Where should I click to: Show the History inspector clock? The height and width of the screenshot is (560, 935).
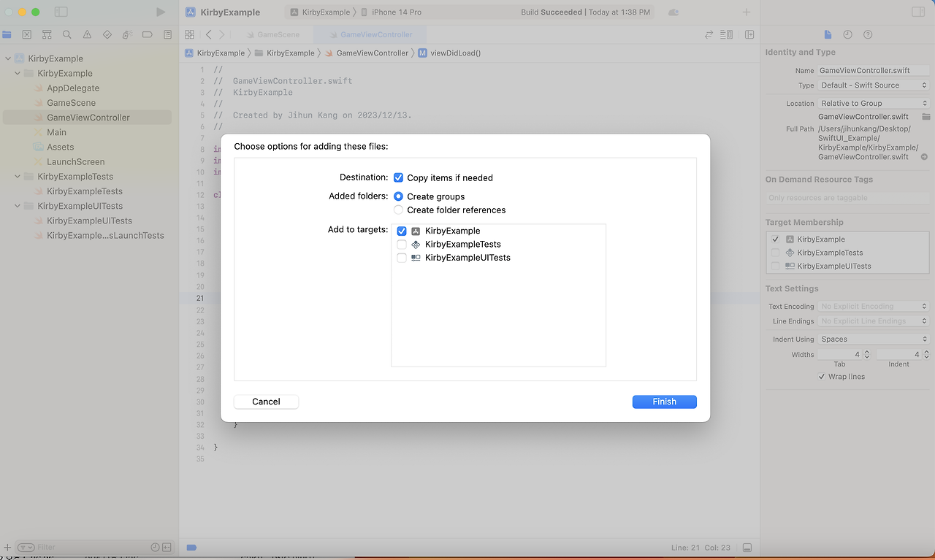click(x=847, y=34)
